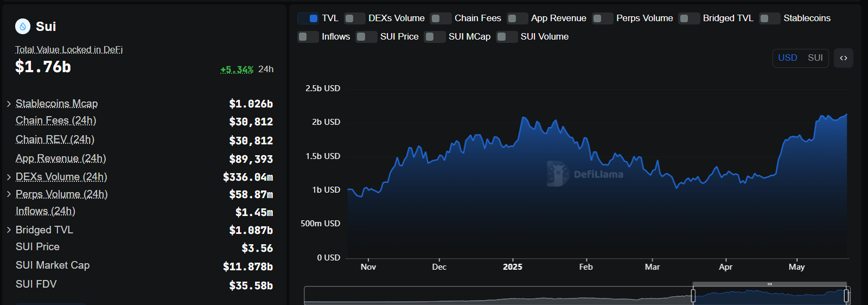Click the $89,393 app revenue value
This screenshot has height=305, width=868.
251,159
